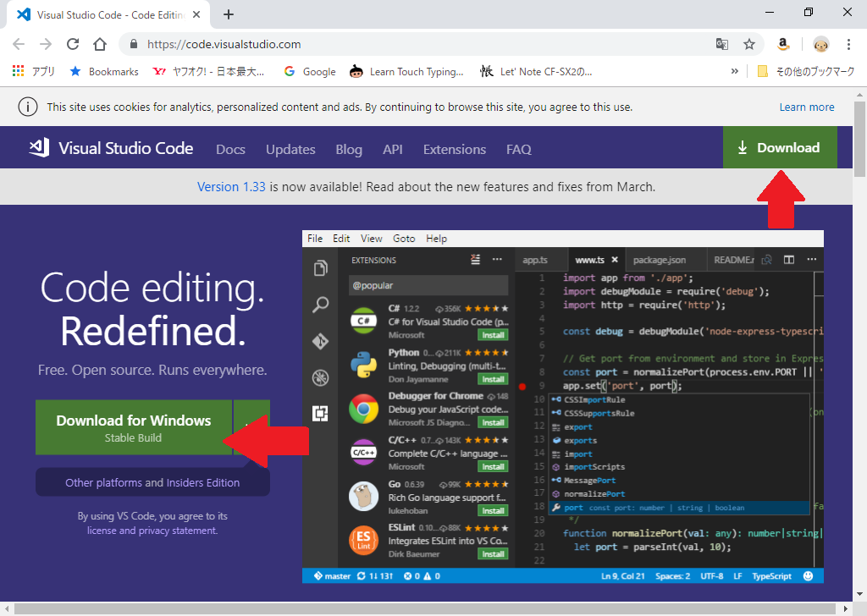
Task: Open the Amazon extension icon
Action: tap(782, 44)
